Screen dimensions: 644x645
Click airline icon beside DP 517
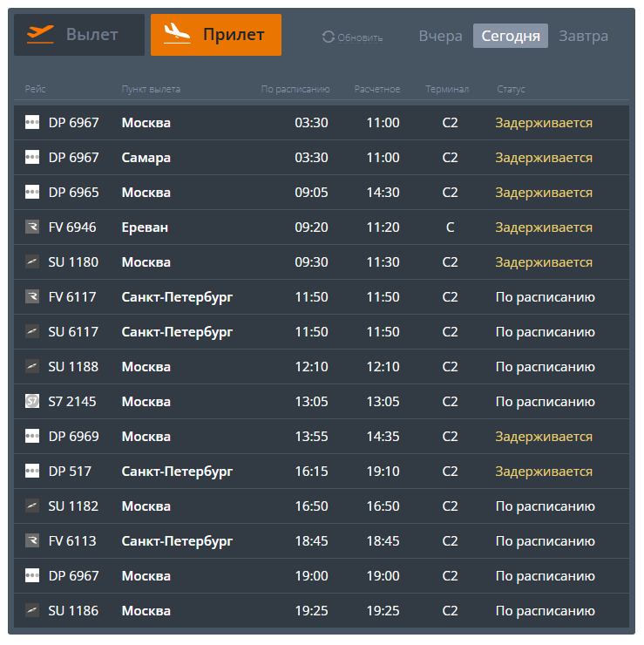tap(32, 471)
